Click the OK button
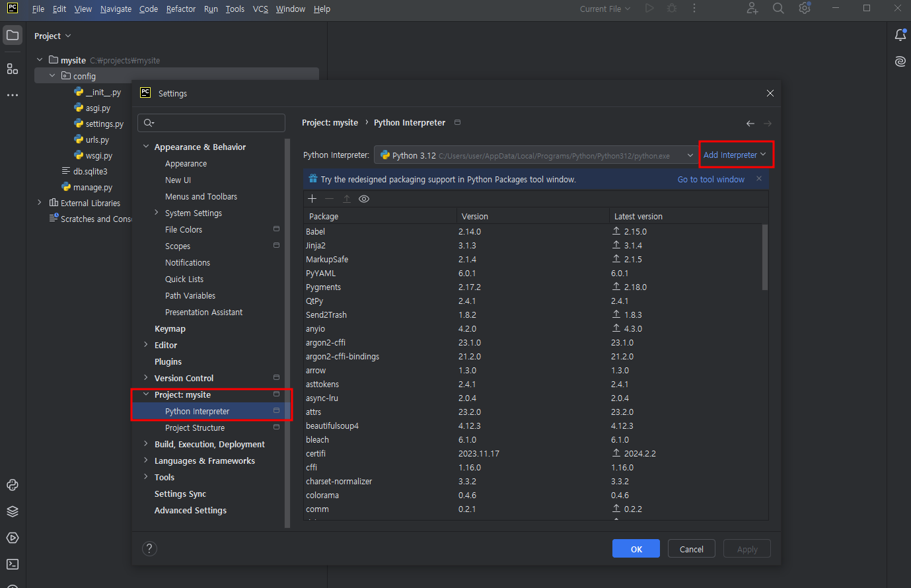Screen dimensions: 911x588 click(636, 549)
